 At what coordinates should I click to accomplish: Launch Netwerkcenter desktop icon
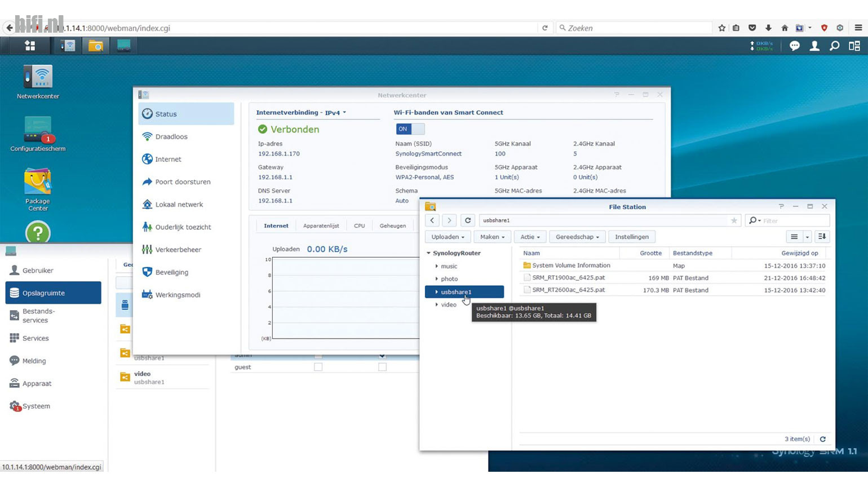[x=38, y=82]
